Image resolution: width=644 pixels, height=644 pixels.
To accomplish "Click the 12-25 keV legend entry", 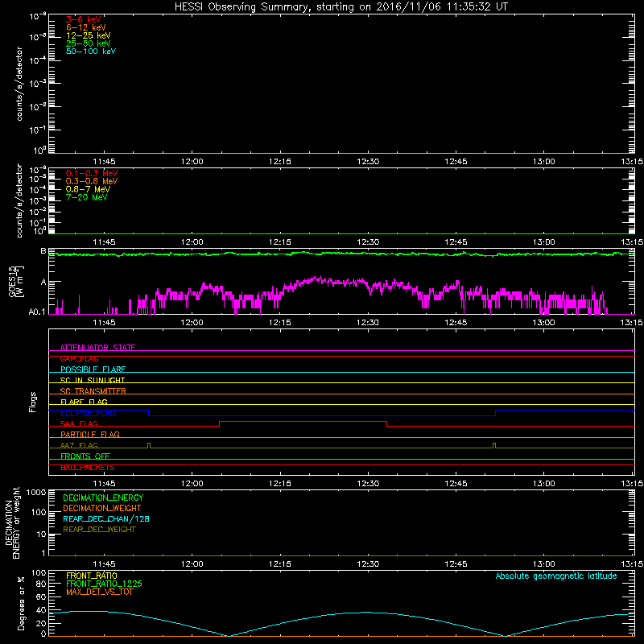I will (89, 35).
